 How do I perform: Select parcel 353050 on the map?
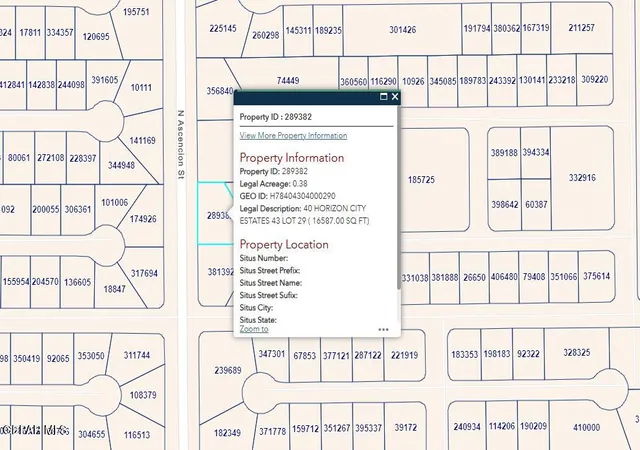[91, 356]
